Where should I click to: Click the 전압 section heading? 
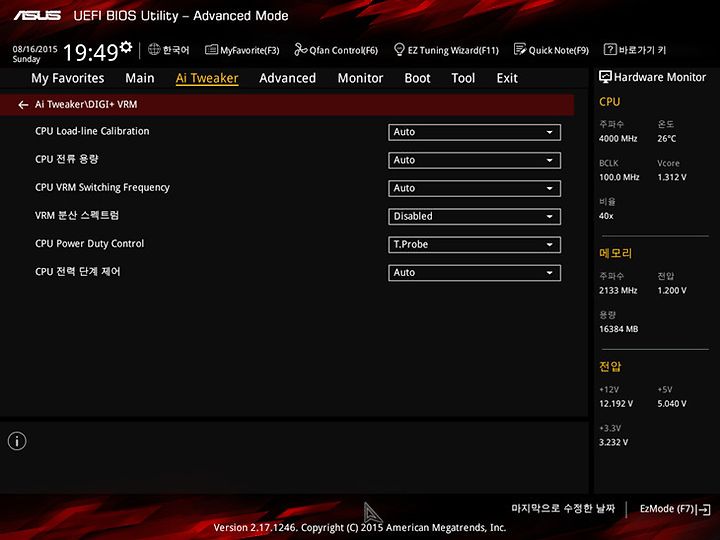pyautogui.click(x=610, y=366)
